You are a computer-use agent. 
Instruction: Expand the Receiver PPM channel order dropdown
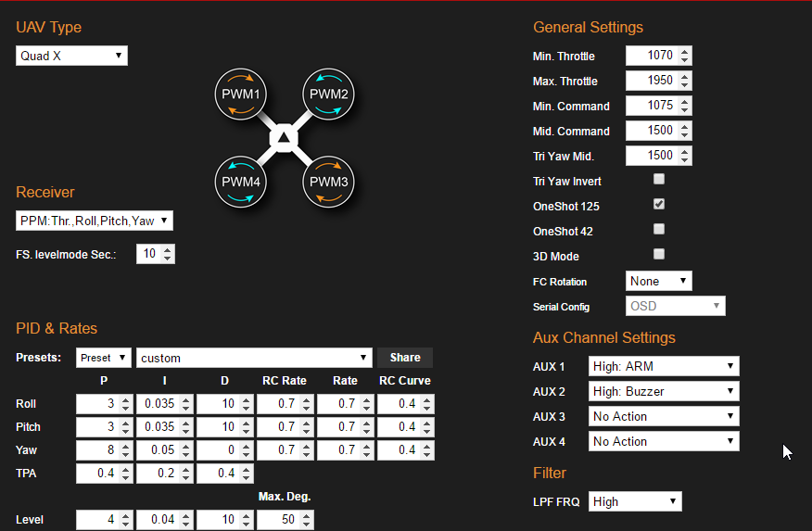pyautogui.click(x=95, y=221)
